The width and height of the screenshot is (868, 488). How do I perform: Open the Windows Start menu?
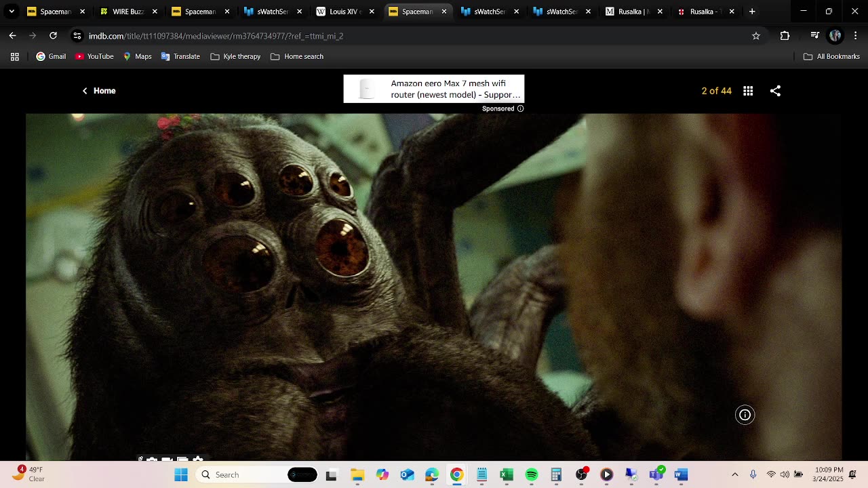click(x=181, y=475)
